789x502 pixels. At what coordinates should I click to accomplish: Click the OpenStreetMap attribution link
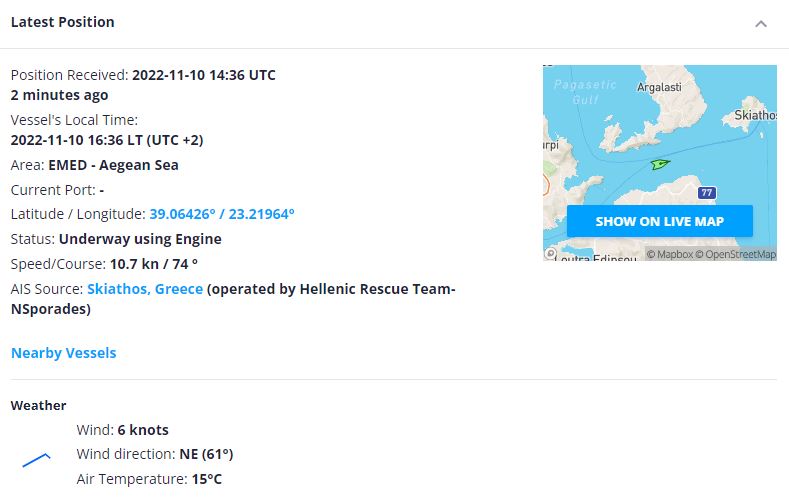tap(741, 254)
